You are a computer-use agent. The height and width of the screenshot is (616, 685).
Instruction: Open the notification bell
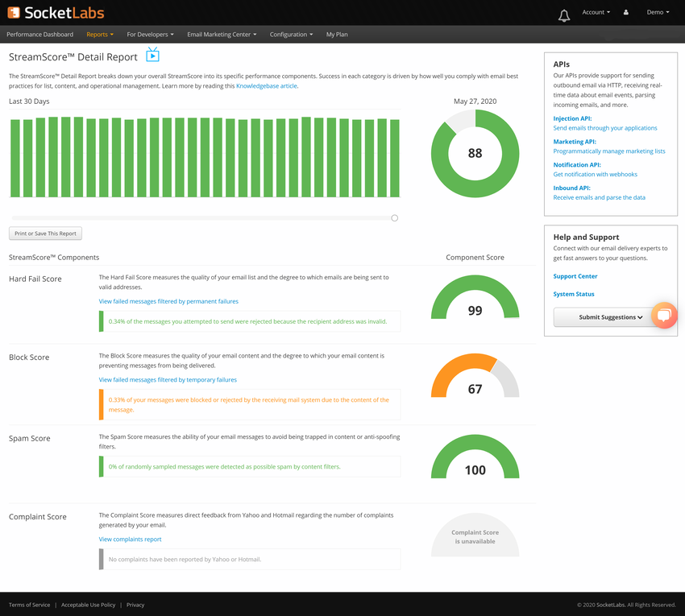tap(563, 14)
